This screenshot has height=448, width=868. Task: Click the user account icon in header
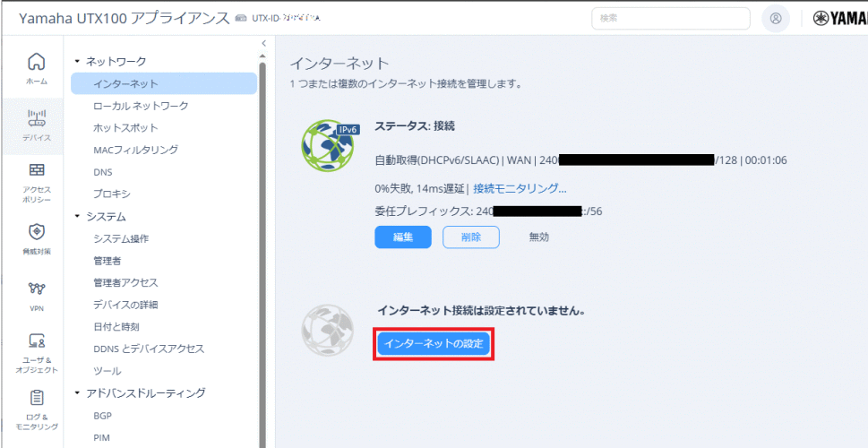click(776, 18)
